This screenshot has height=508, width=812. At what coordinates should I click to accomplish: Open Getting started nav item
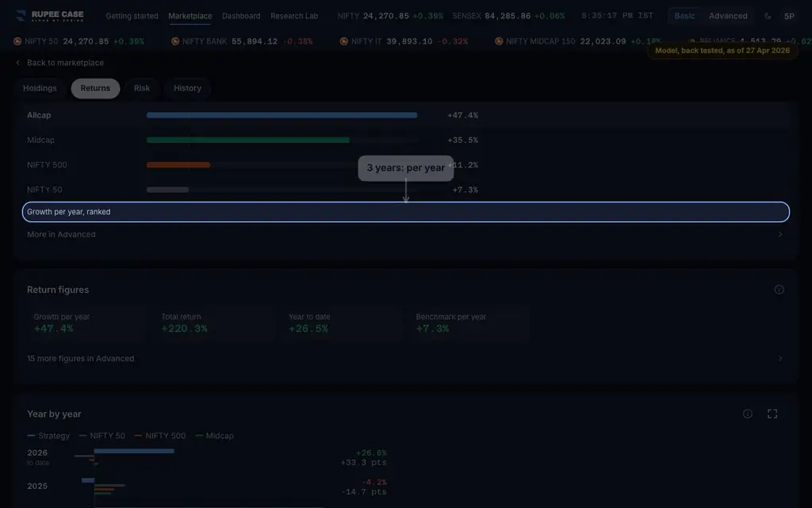click(132, 16)
